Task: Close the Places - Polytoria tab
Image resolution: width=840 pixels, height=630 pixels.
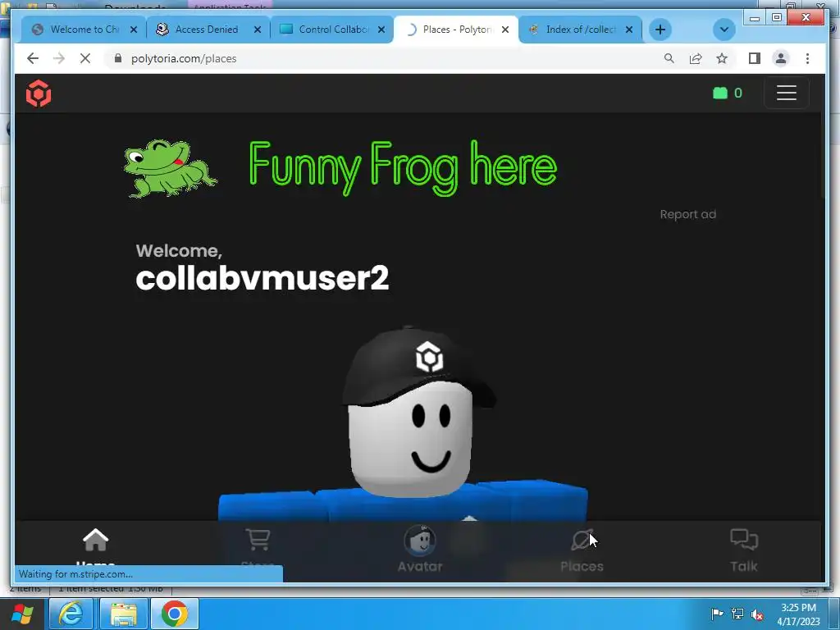Action: click(x=504, y=30)
